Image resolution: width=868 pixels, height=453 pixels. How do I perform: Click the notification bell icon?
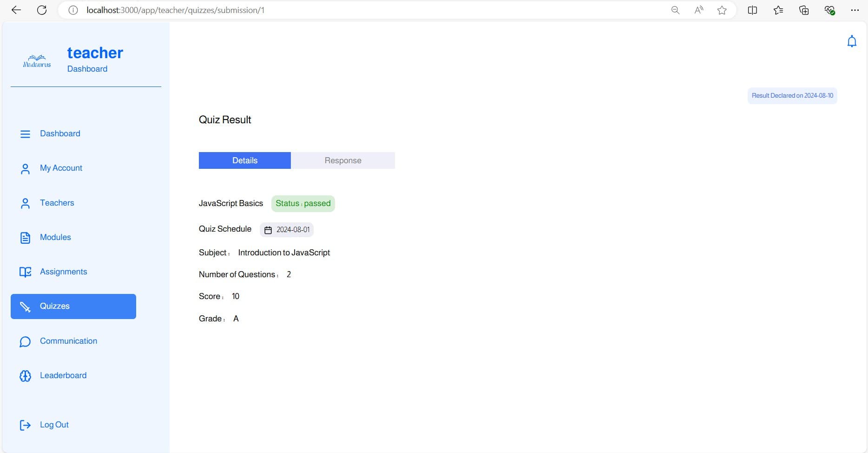coord(851,41)
